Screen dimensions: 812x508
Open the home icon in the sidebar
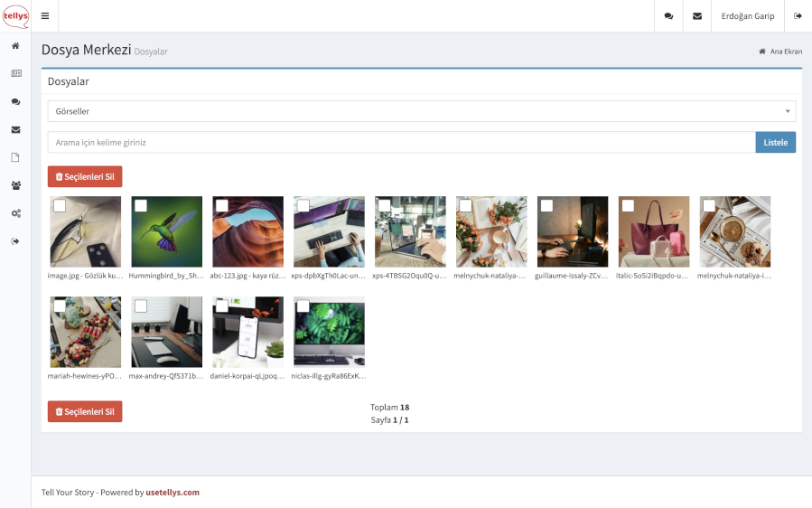[x=15, y=46]
